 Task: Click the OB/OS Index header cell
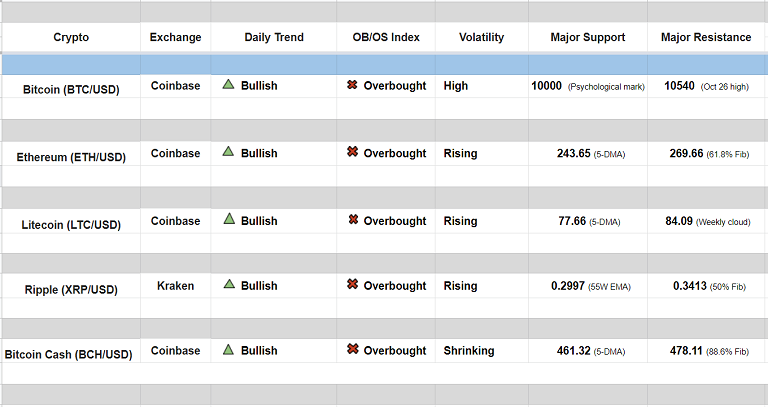[386, 38]
